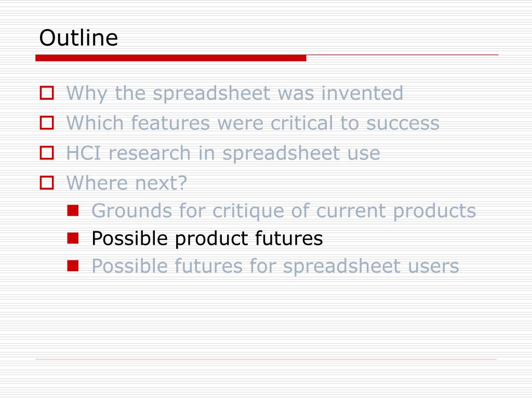Click the thin red line right of the thick bar
Image resolution: width=532 pixels, height=399 pixels.
(x=403, y=55)
